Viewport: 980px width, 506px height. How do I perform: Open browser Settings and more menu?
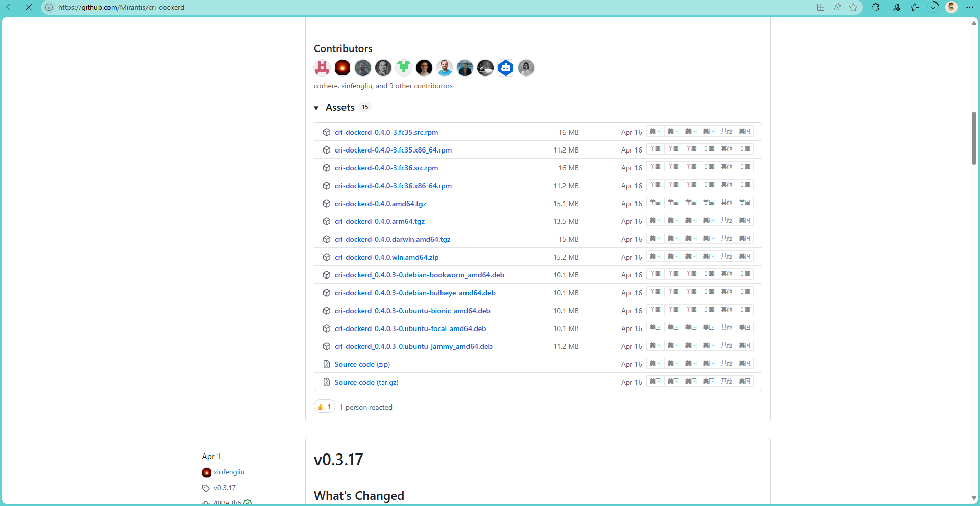[x=970, y=7]
